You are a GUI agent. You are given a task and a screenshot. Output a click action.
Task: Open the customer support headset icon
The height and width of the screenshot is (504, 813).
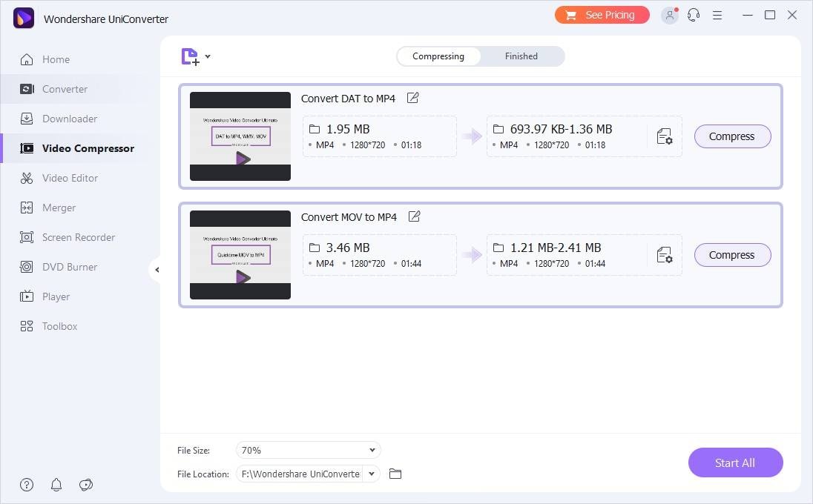coord(694,15)
